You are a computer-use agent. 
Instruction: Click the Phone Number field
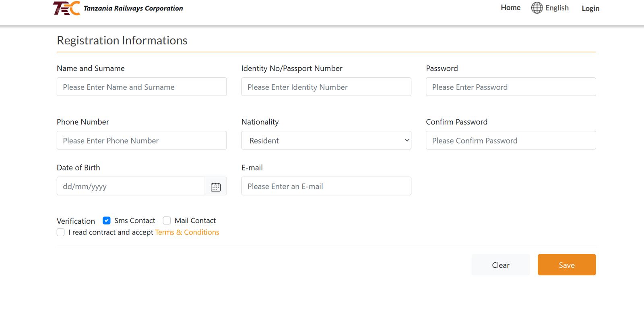[x=142, y=141]
